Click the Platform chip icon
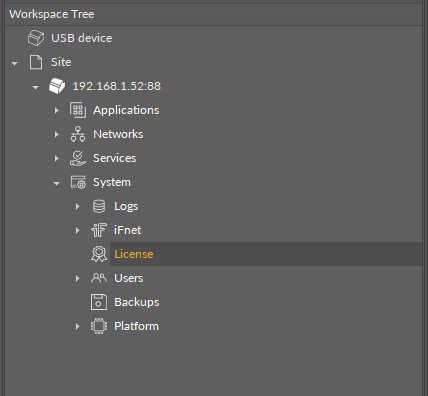The width and height of the screenshot is (428, 396). coord(99,326)
